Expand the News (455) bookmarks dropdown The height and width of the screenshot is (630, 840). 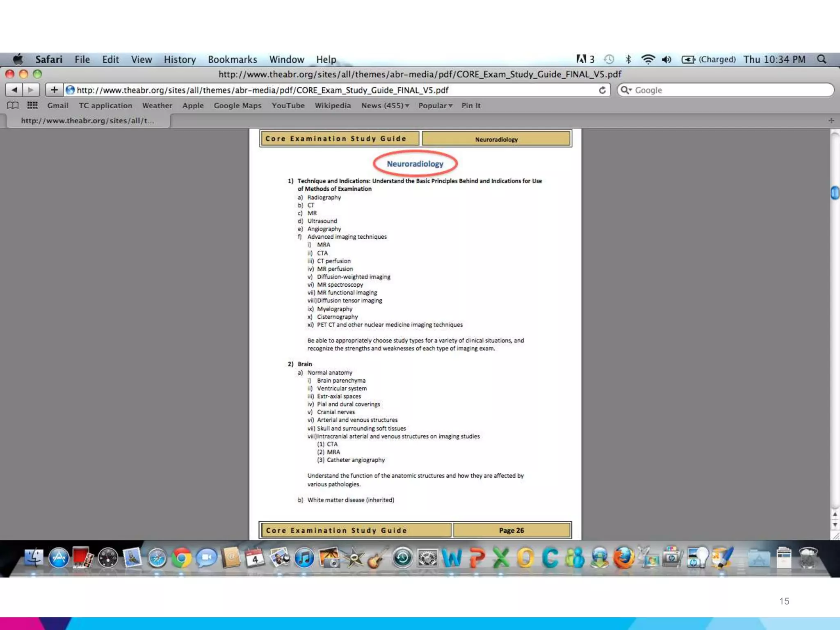point(385,105)
